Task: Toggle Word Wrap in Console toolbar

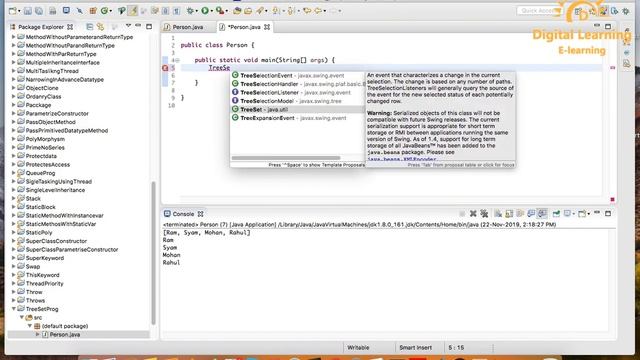Action: click(x=520, y=213)
